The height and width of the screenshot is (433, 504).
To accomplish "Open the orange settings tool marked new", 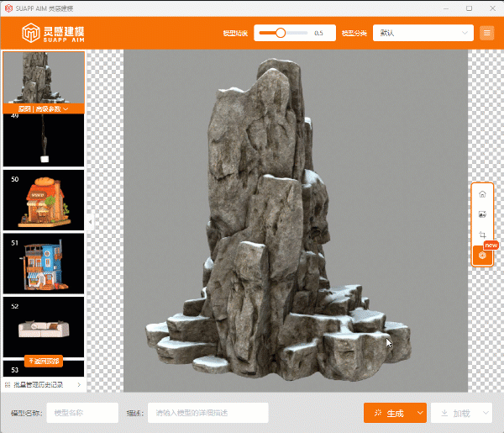I will [482, 255].
